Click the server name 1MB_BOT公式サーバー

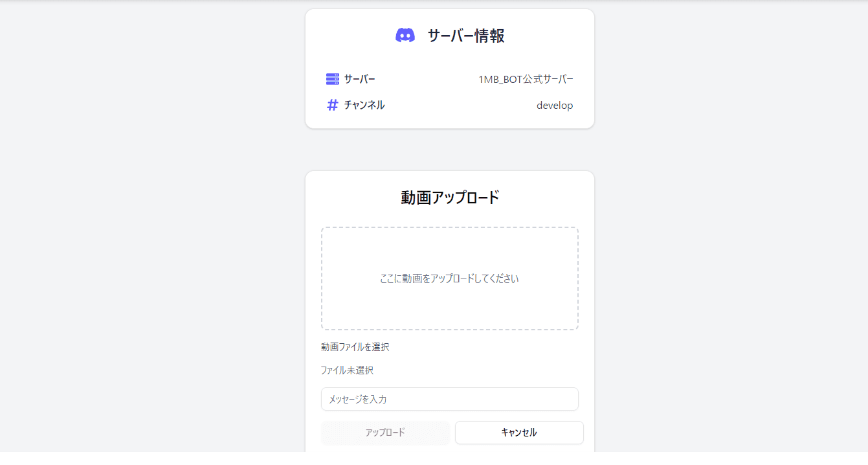pyautogui.click(x=524, y=78)
